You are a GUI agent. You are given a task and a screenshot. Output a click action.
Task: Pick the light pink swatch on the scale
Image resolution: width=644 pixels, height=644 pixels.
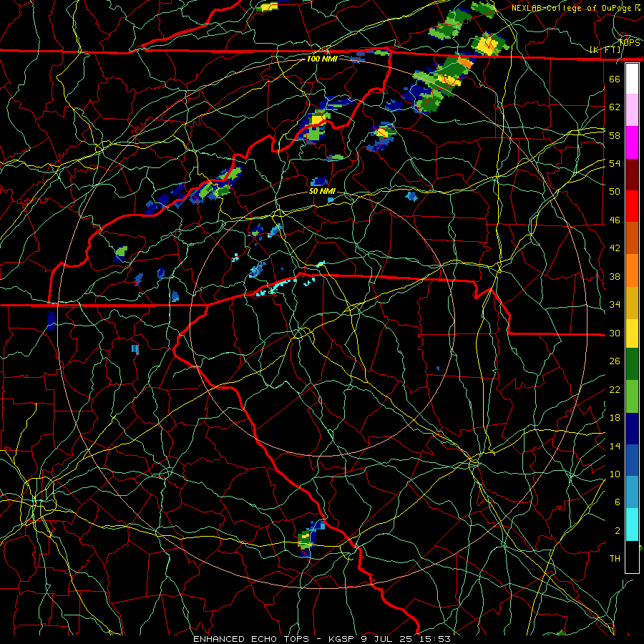click(x=632, y=110)
